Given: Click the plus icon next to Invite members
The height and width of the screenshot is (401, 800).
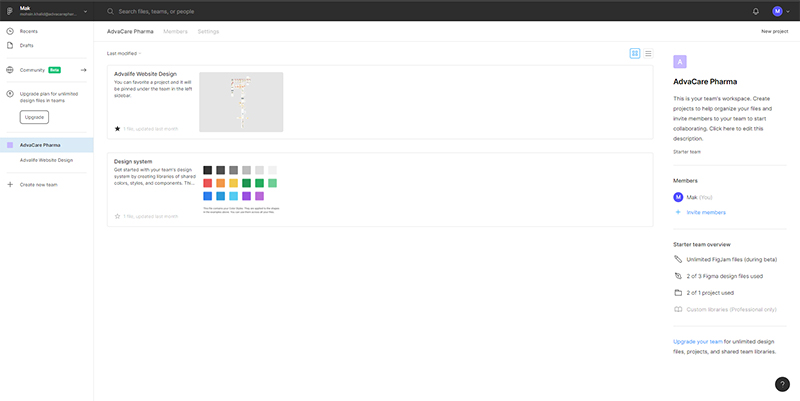Looking at the screenshot, I should 678,212.
